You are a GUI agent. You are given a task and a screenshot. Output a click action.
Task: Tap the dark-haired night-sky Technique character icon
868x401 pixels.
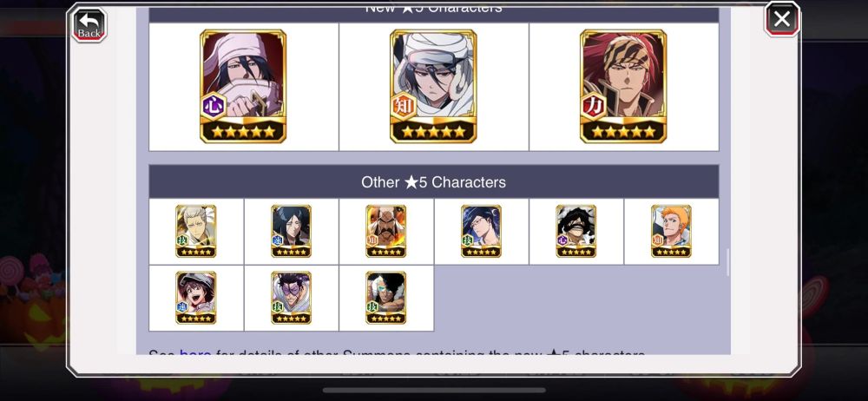[481, 231]
